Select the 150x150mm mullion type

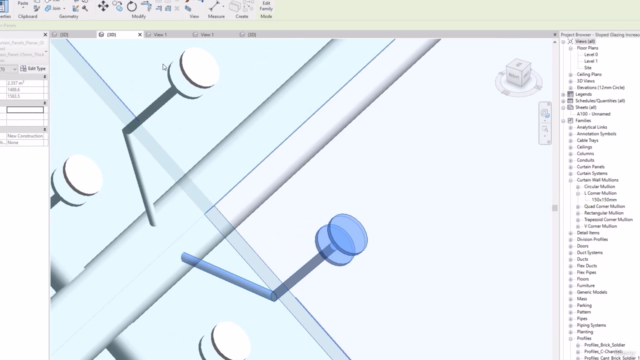604,200
